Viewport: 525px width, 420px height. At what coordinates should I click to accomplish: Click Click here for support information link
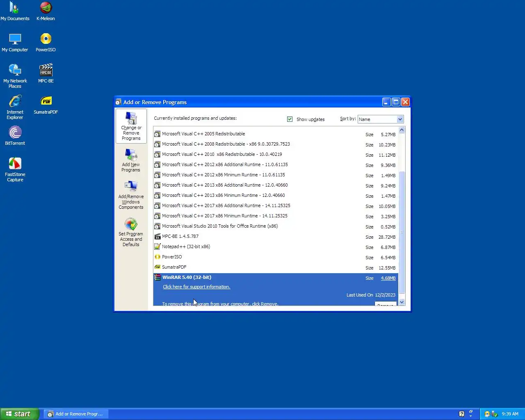click(x=196, y=287)
